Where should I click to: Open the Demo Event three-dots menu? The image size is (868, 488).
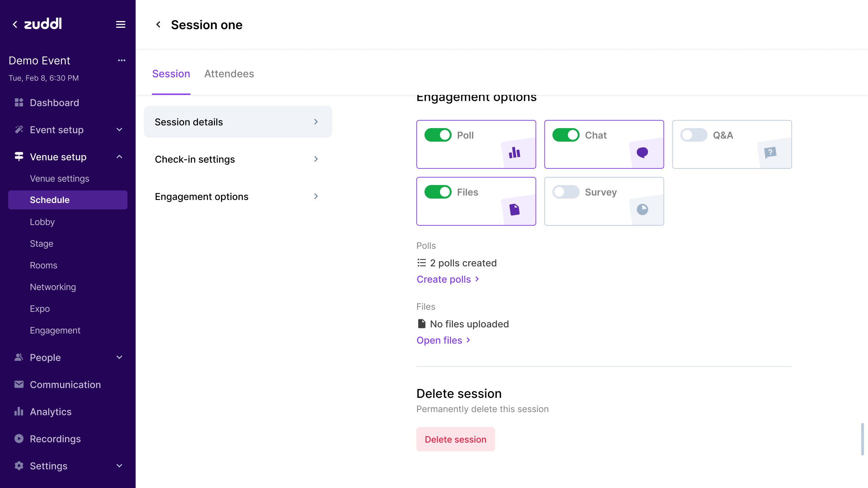coord(121,60)
